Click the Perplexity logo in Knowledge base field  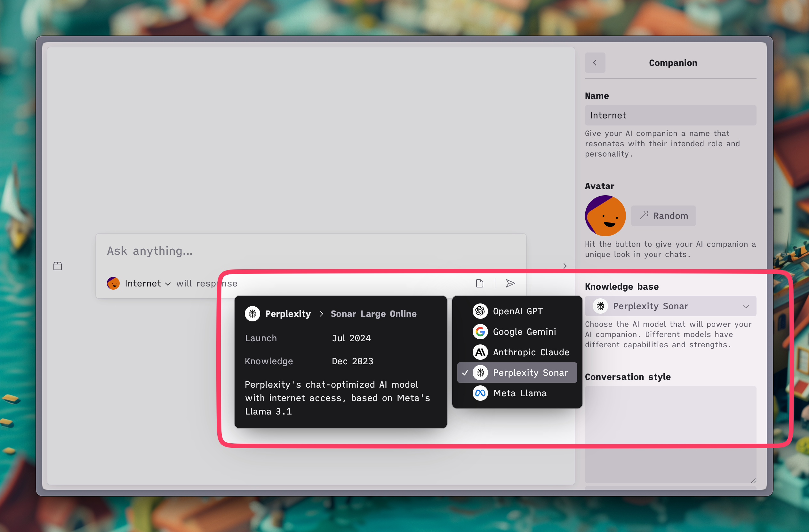pyautogui.click(x=600, y=306)
